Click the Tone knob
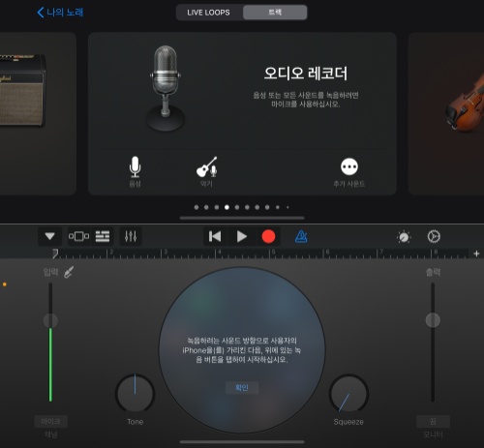 [136, 393]
